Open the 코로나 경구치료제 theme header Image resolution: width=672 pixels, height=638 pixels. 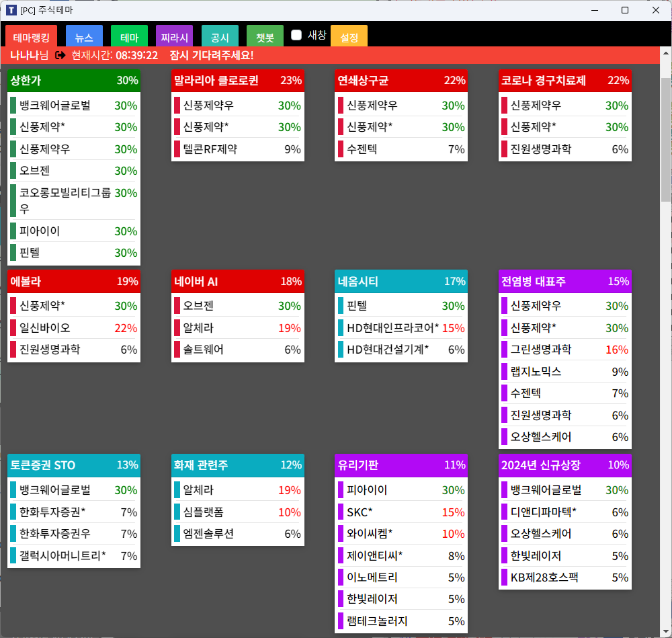point(565,81)
